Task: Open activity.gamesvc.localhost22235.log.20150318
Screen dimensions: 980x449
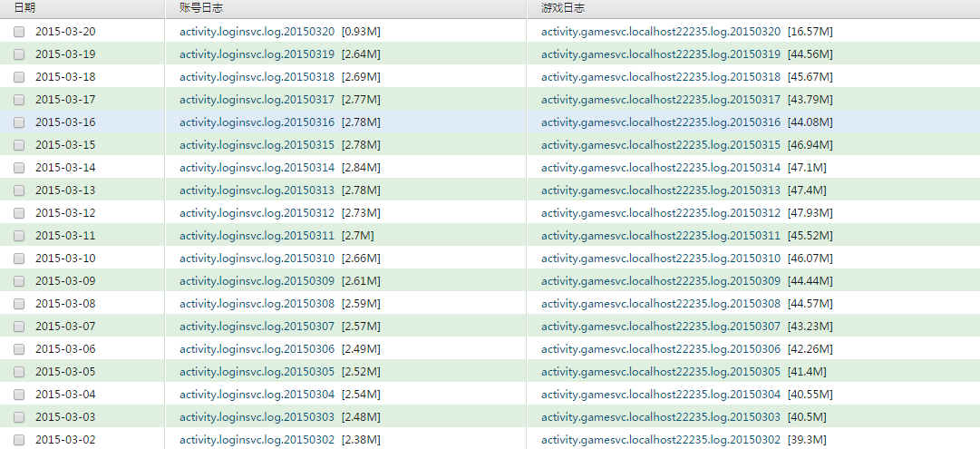Action: tap(661, 76)
